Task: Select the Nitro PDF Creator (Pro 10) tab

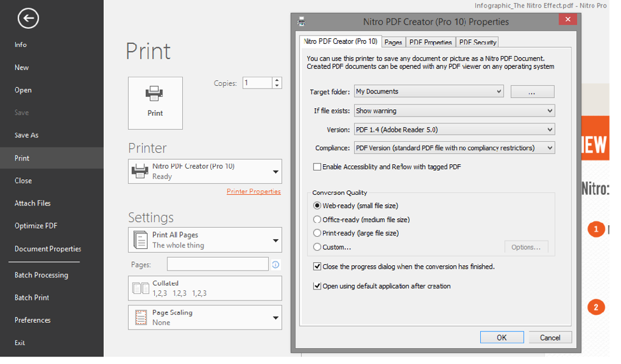Action: pos(341,41)
